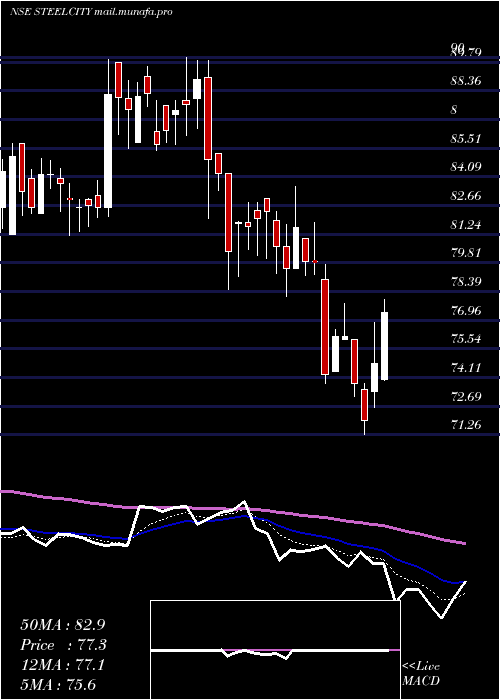Click the end of the pink 50MA line
This screenshot has height=700, width=500.
point(465,543)
